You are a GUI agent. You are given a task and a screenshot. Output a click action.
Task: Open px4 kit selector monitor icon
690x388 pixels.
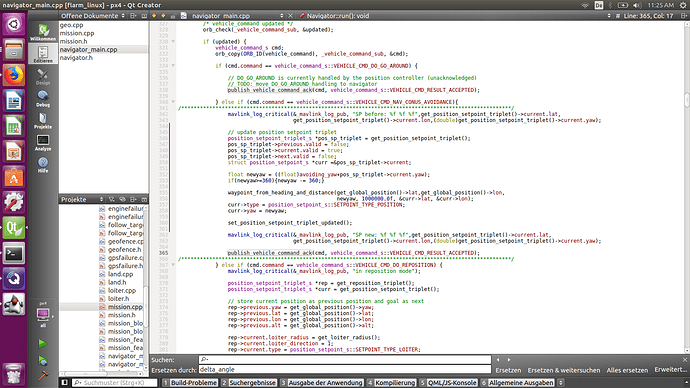click(43, 315)
